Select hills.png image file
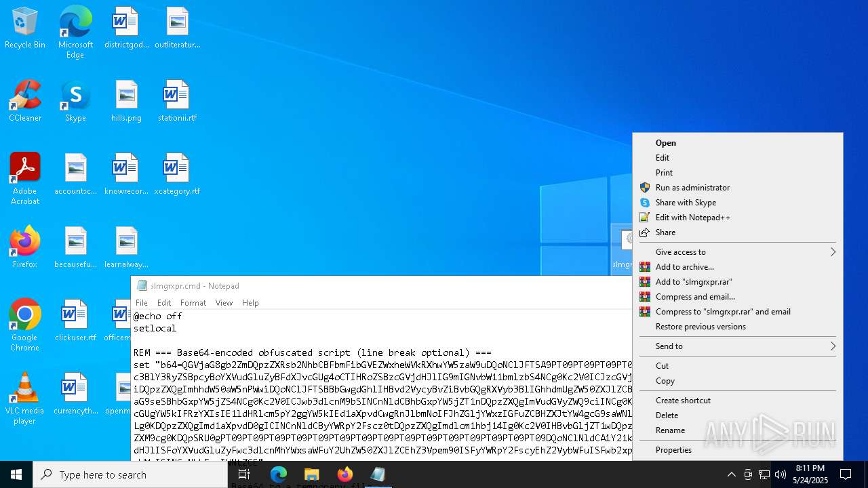This screenshot has height=488, width=868. coord(126,102)
